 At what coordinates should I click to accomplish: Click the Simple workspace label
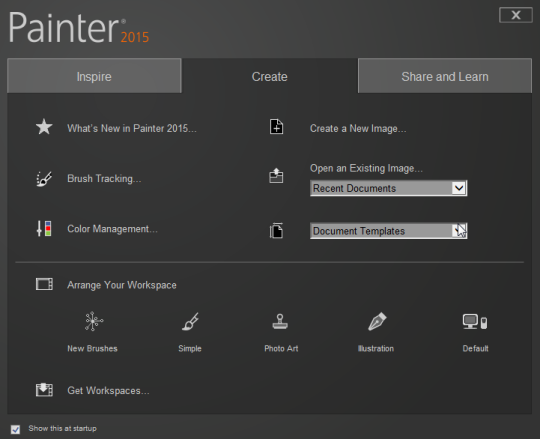[x=190, y=348]
